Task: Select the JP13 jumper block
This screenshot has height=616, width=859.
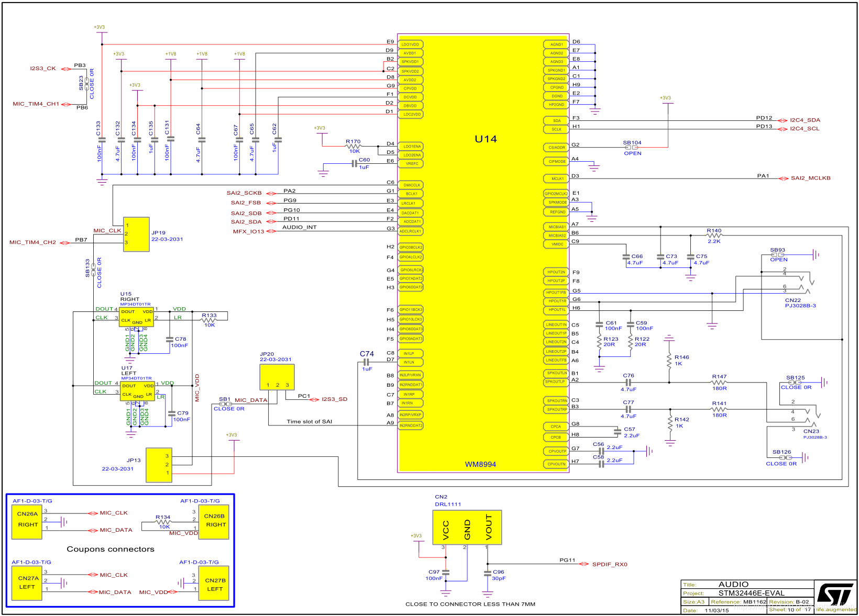Action: click(159, 465)
